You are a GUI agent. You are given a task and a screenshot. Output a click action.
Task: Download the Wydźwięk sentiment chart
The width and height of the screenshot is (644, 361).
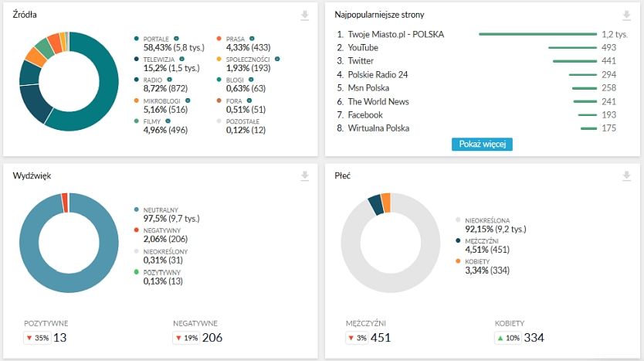[x=305, y=177]
